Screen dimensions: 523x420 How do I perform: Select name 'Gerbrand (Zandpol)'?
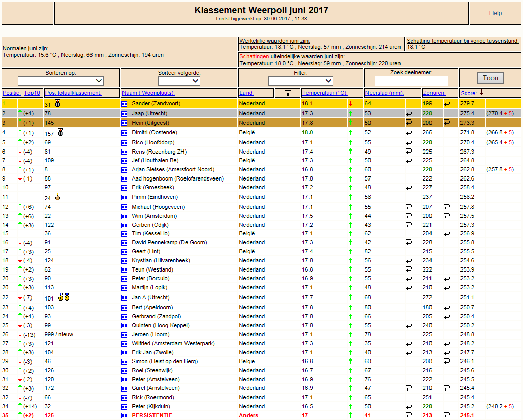click(x=156, y=316)
